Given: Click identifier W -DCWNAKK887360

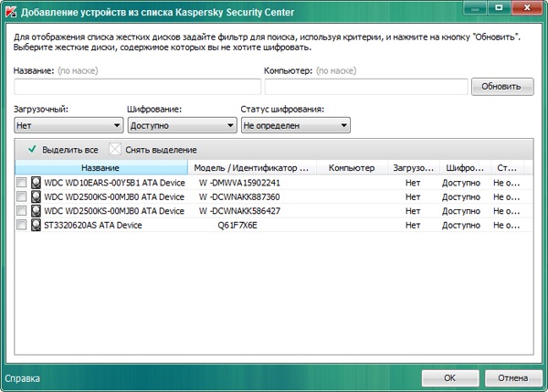Looking at the screenshot, I should tap(239, 196).
